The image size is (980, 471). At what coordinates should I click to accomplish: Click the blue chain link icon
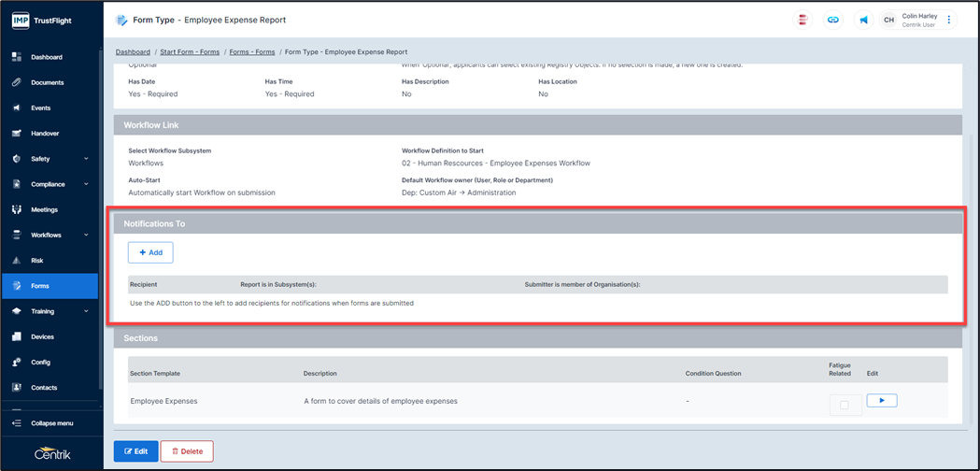[x=833, y=20]
